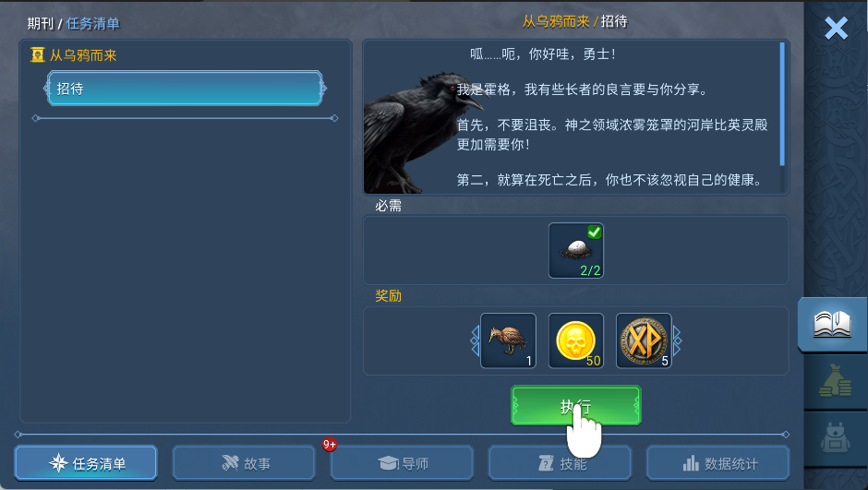Switch to the 故事 tab
The height and width of the screenshot is (490, 868).
(x=244, y=463)
